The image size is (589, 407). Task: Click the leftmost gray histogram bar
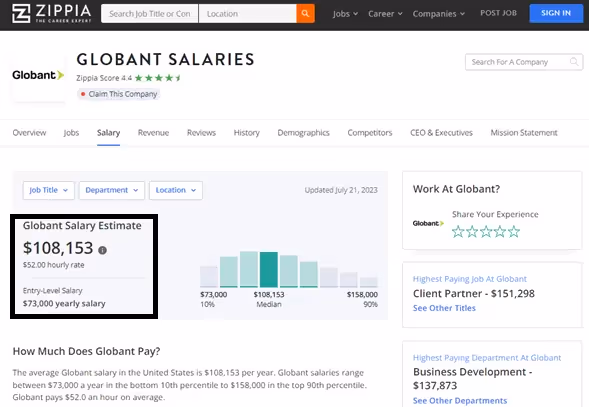coord(209,277)
